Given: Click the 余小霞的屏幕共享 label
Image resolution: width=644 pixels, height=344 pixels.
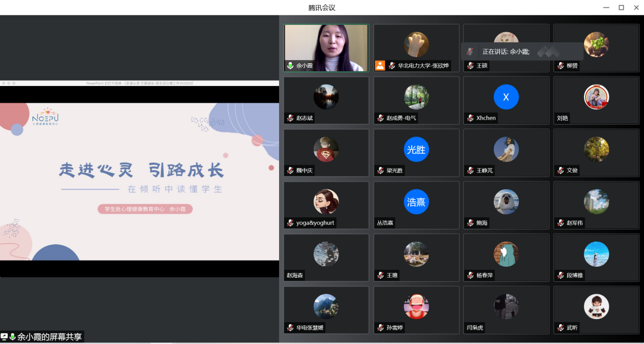Looking at the screenshot, I should pos(49,337).
